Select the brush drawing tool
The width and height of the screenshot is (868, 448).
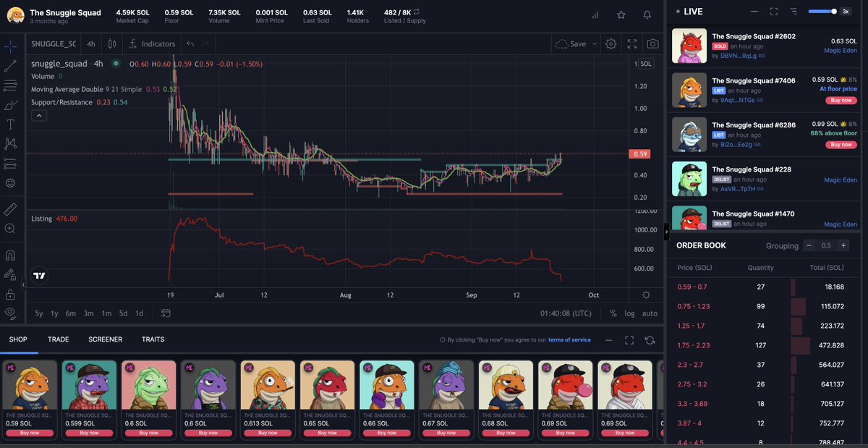tap(10, 105)
